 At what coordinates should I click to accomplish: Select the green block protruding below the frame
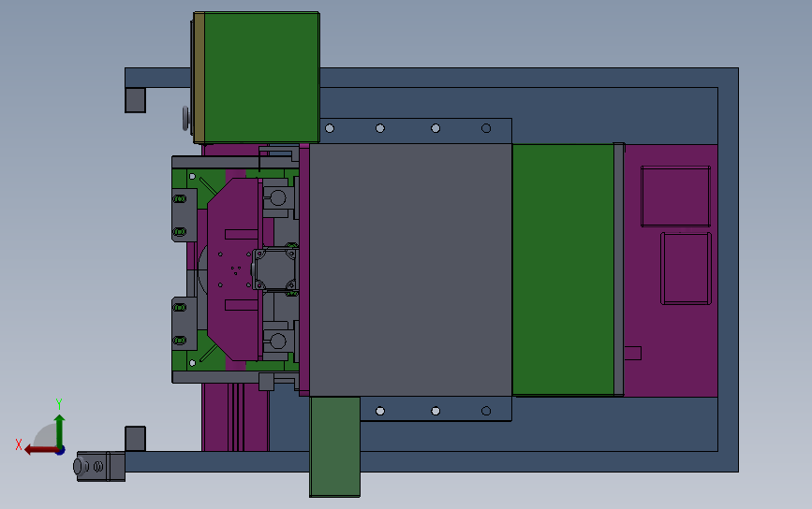pyautogui.click(x=334, y=447)
